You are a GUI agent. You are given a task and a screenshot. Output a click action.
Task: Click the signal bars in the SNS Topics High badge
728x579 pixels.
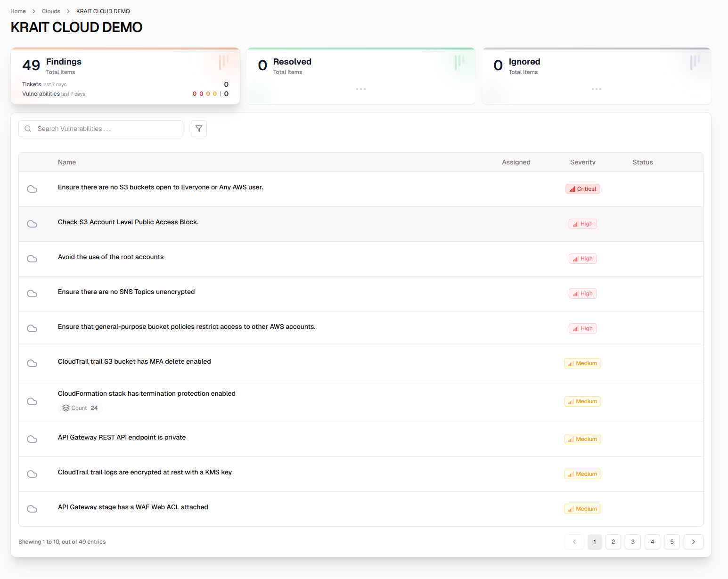click(575, 293)
